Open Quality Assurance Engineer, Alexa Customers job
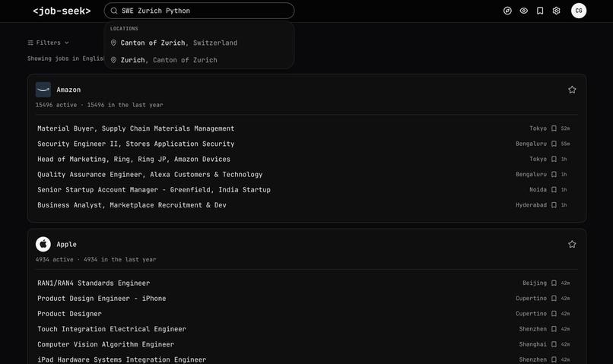 tap(150, 175)
